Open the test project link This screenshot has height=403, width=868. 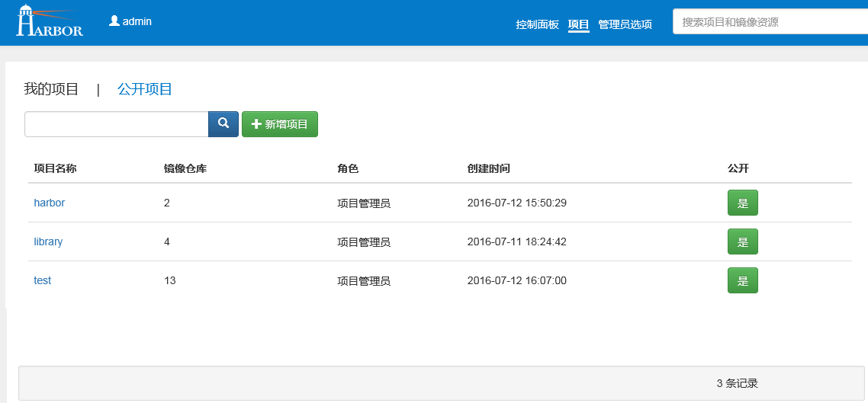pos(43,280)
